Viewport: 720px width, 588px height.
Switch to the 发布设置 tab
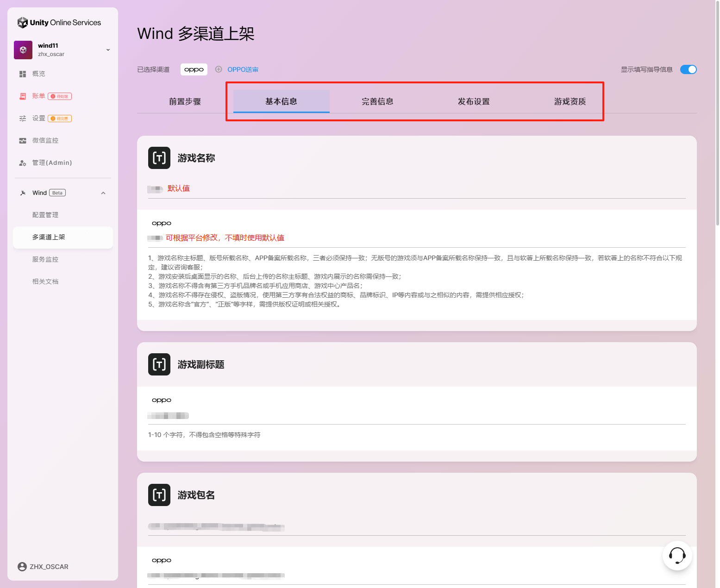coord(474,101)
